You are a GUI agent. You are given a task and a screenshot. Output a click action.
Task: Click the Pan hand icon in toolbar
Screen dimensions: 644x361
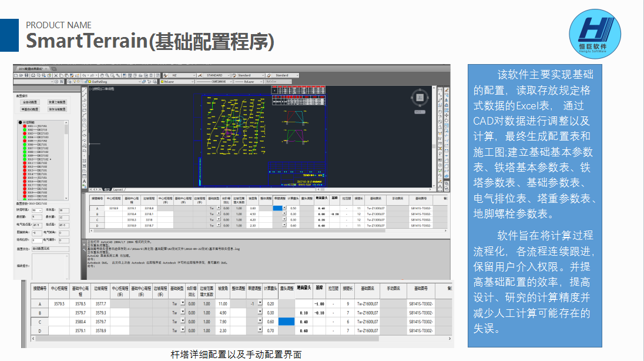[x=102, y=75]
